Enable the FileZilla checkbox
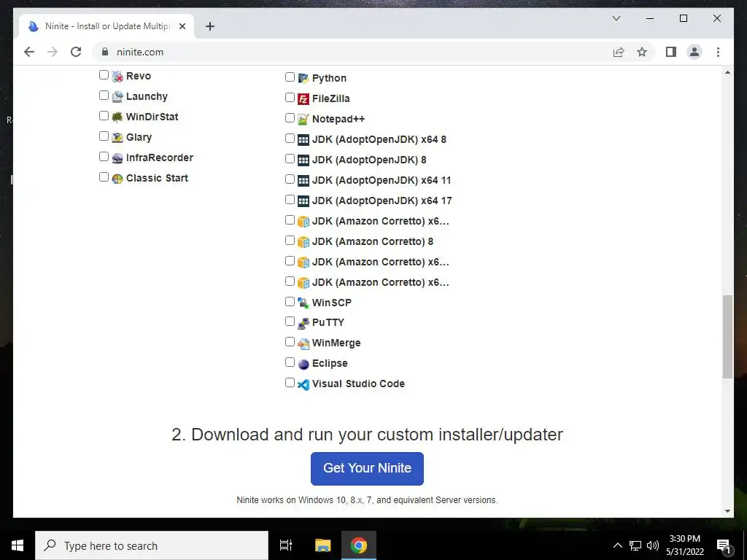Viewport: 747px width, 560px height. [290, 97]
